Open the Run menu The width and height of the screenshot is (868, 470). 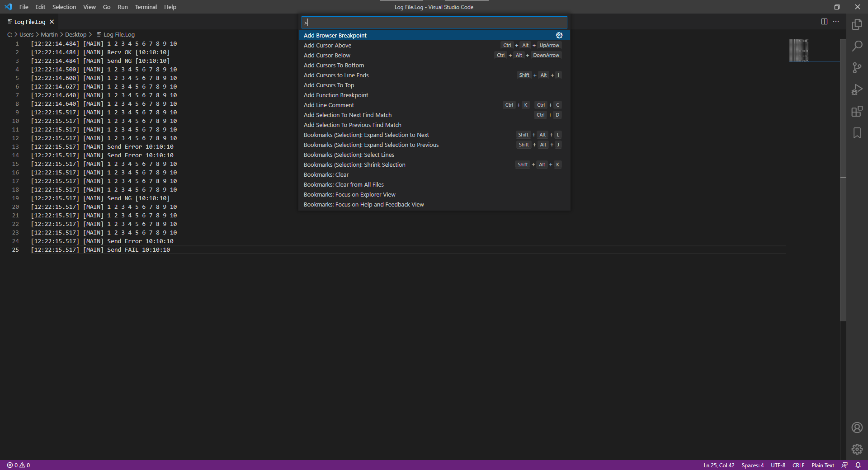pyautogui.click(x=123, y=7)
